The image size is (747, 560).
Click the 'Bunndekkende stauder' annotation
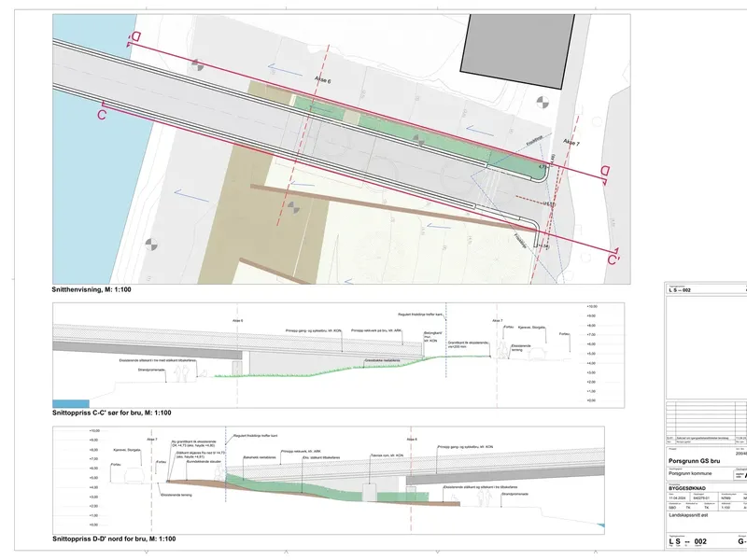[x=204, y=462]
